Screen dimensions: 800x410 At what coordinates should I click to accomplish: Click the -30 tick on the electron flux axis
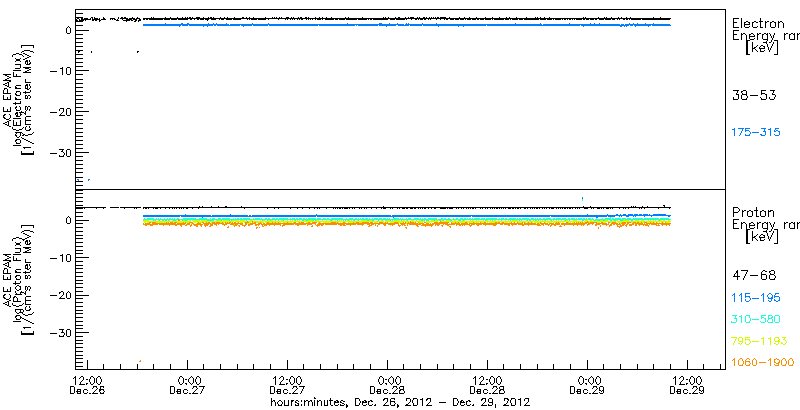(x=60, y=153)
